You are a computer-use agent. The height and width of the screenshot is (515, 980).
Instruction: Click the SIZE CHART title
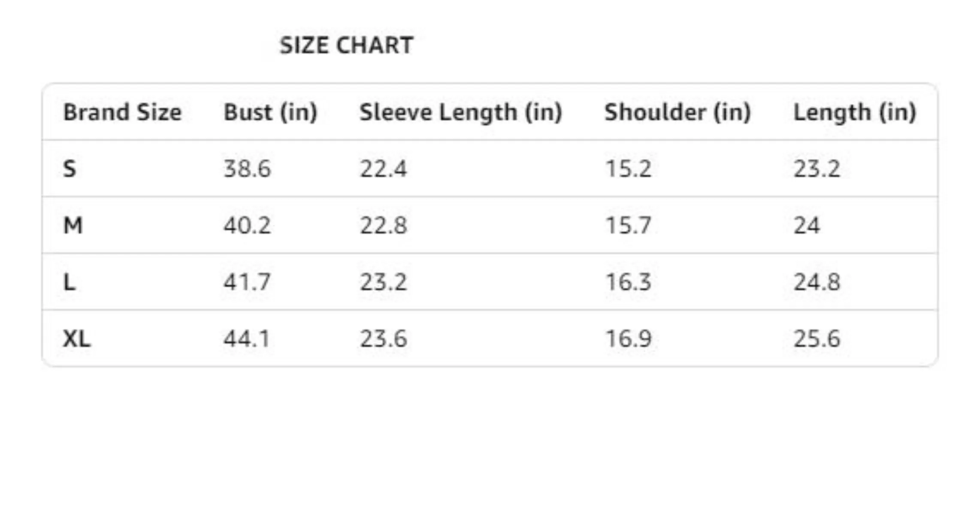(346, 45)
